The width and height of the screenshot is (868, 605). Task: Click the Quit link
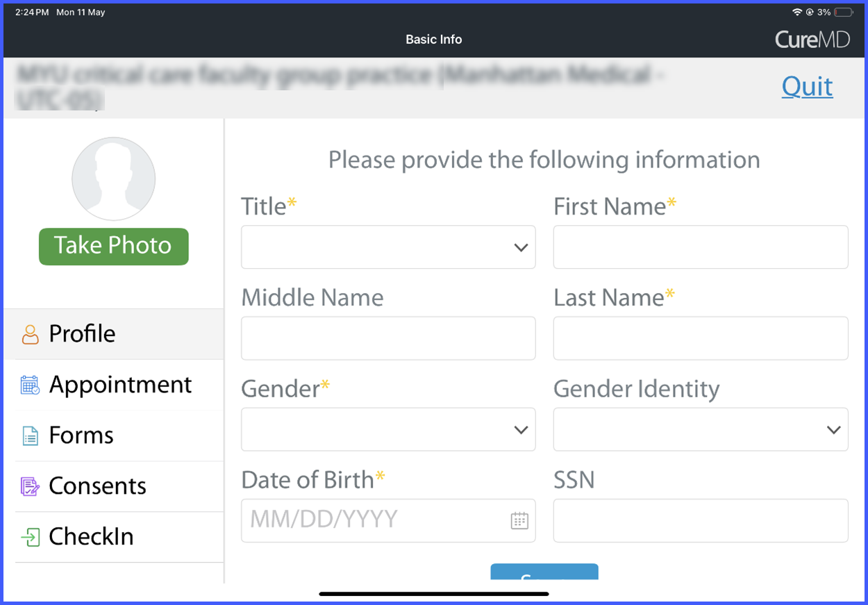point(807,87)
